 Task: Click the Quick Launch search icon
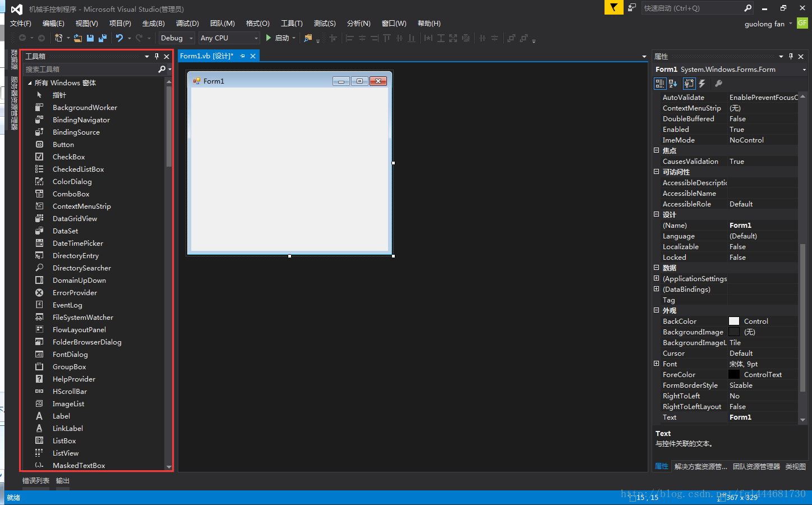coord(748,8)
